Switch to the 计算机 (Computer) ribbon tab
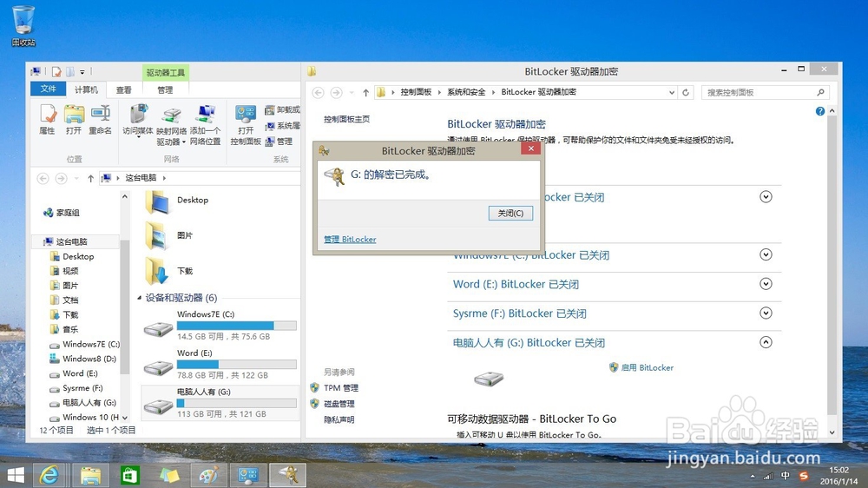868x488 pixels. (x=86, y=89)
